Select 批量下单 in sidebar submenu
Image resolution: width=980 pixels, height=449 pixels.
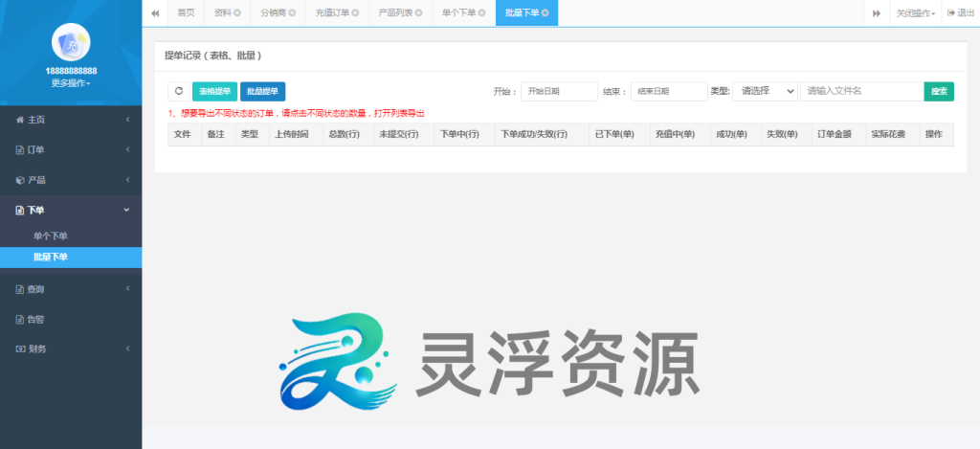(x=71, y=257)
